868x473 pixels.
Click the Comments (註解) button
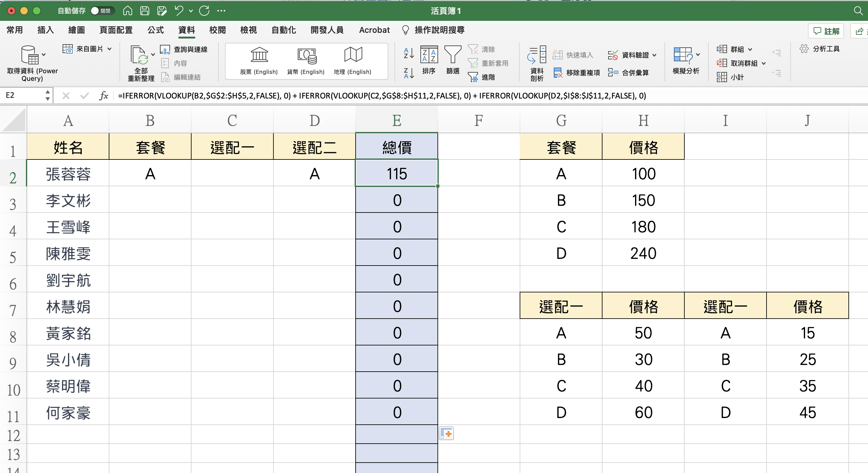pyautogui.click(x=826, y=31)
